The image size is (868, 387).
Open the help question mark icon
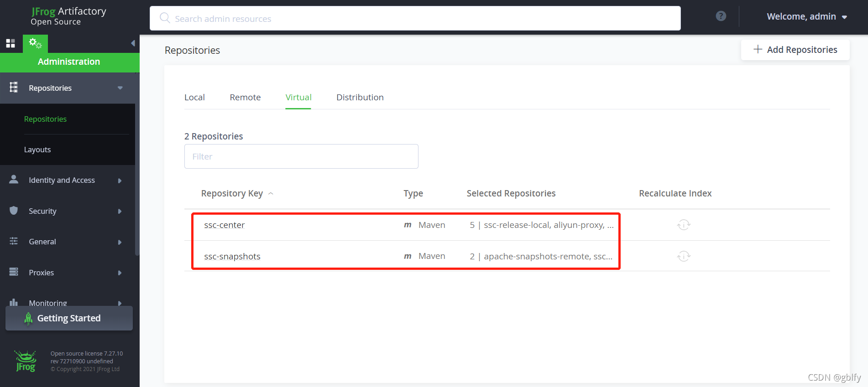point(721,16)
